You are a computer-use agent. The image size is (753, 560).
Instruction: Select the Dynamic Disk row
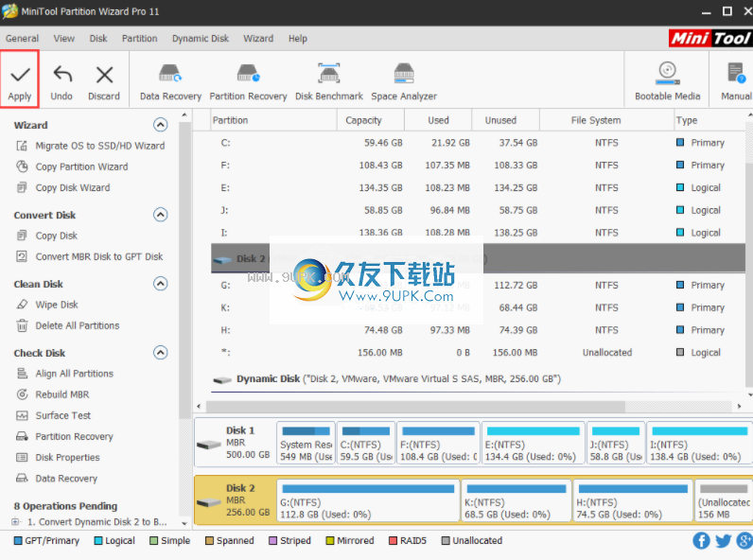(479, 379)
